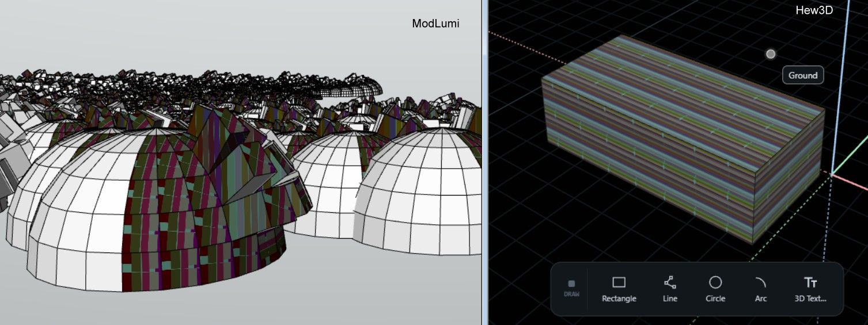Click the ModLumi window label
The height and width of the screenshot is (325, 868).
(x=435, y=24)
